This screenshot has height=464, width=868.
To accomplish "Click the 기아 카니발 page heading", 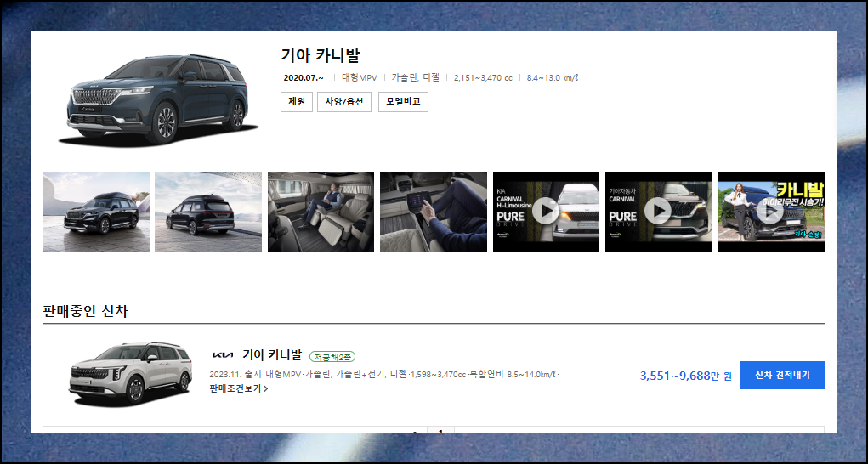I will (321, 55).
